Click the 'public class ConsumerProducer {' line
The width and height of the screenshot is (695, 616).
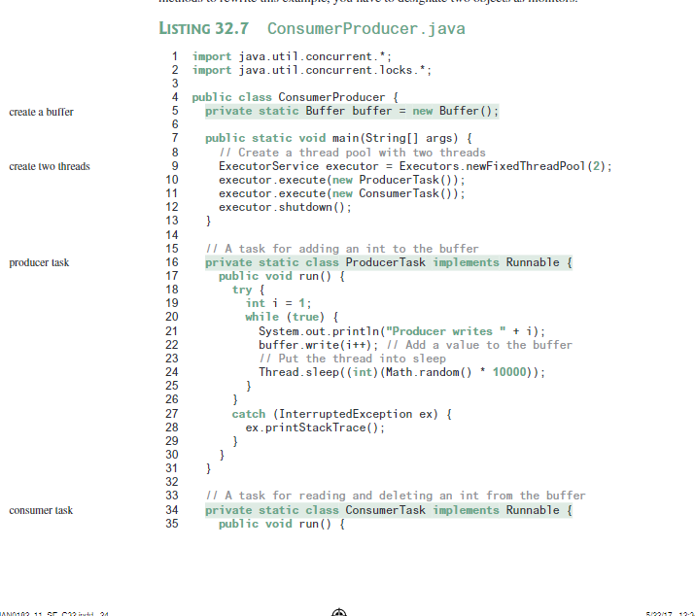(x=295, y=97)
